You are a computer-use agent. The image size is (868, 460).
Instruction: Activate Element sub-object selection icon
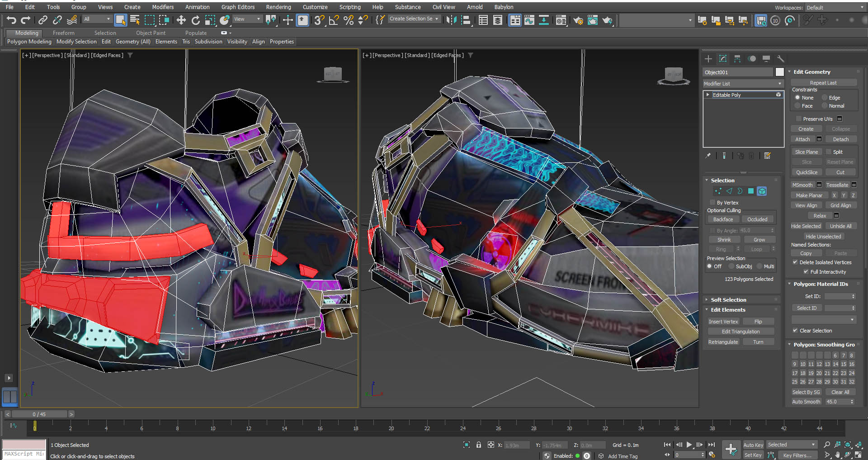point(762,191)
